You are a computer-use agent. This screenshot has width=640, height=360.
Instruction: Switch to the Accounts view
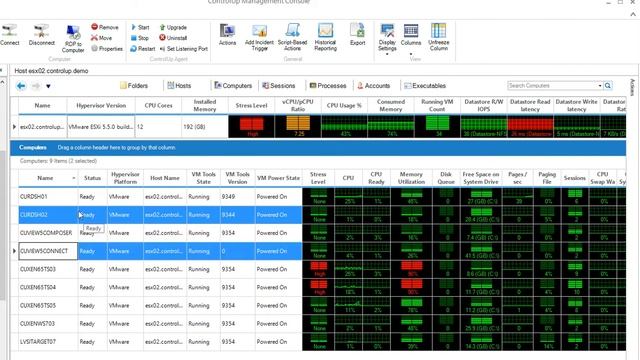373,86
